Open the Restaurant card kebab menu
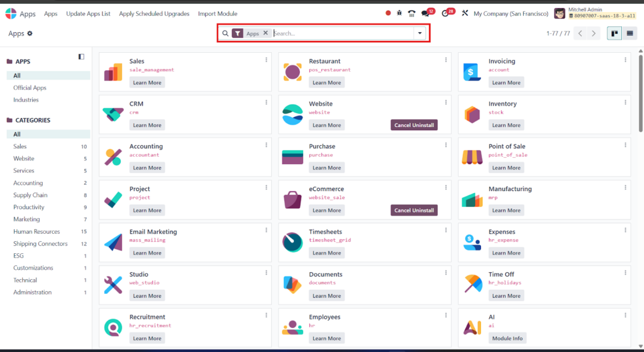This screenshot has width=644, height=352. (446, 60)
